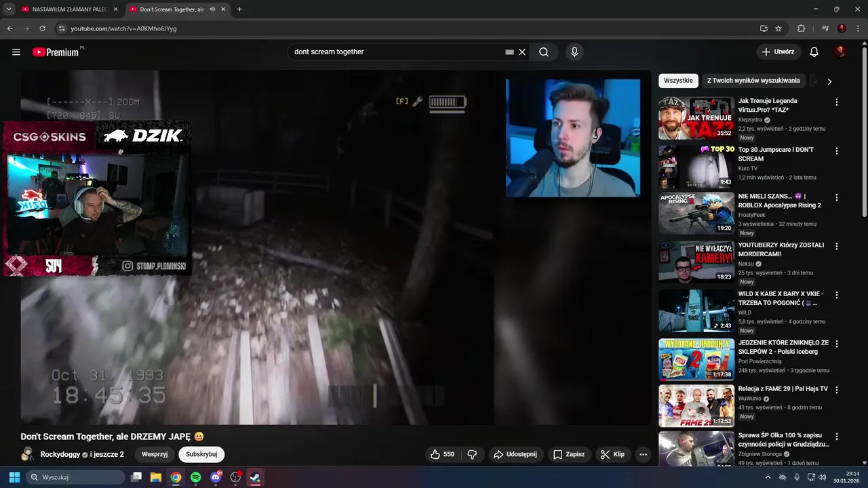Open File Explorer from the taskbar

tap(155, 477)
